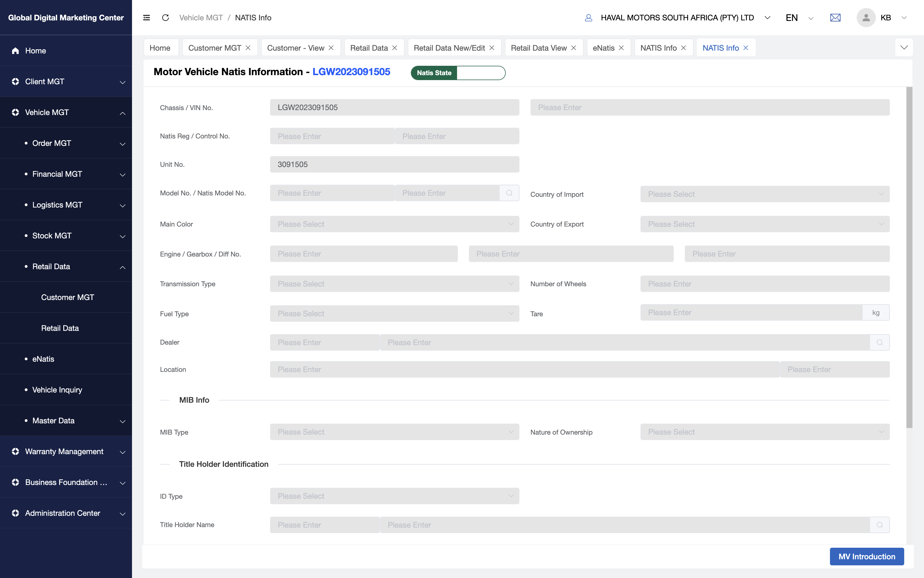Close the Customer - View tab
924x578 pixels.
[x=331, y=48]
